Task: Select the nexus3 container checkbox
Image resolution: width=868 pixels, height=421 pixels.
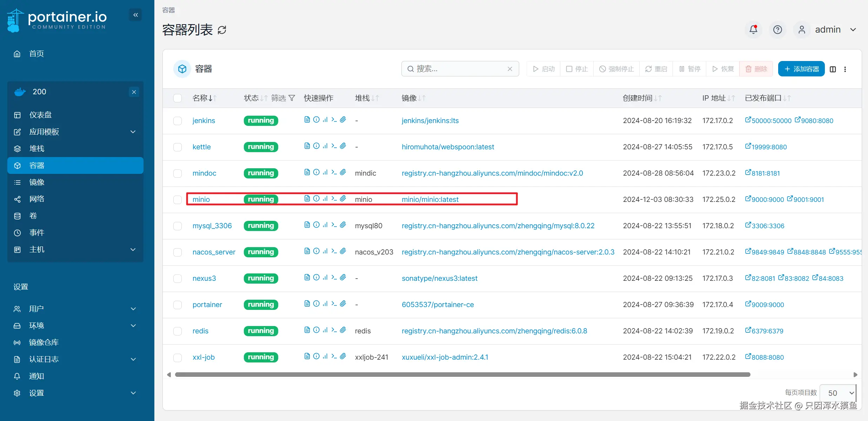Action: pos(178,278)
